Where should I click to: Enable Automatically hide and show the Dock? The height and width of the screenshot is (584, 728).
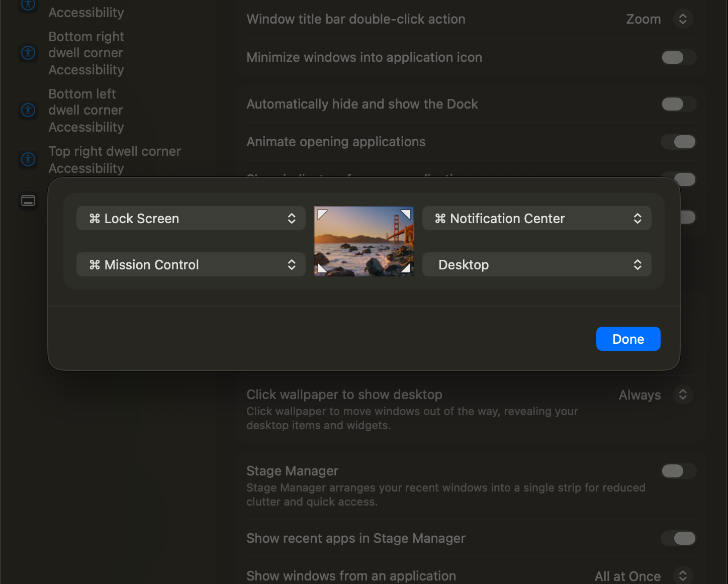coord(678,104)
